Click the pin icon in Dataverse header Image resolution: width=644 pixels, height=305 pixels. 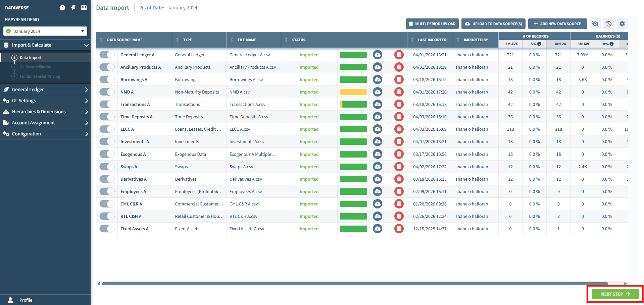point(73,8)
